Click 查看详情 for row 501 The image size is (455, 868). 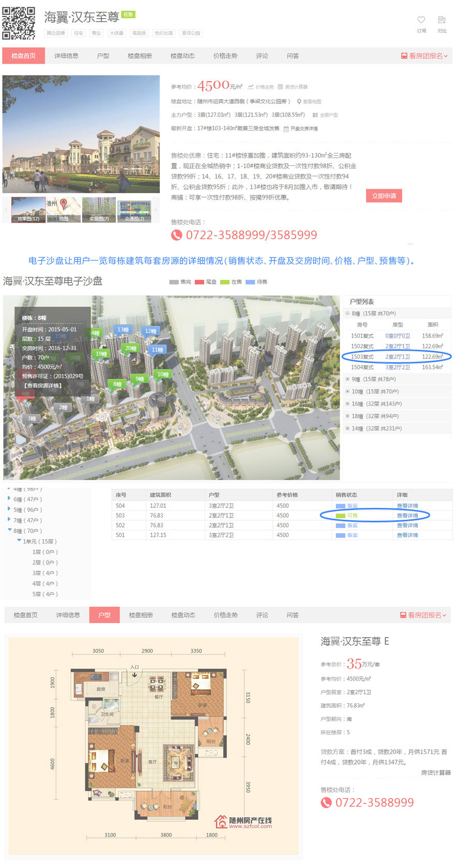pos(407,535)
